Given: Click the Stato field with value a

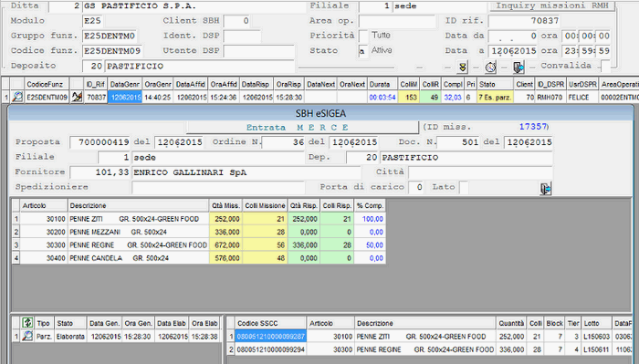Looking at the screenshot, I should (362, 51).
